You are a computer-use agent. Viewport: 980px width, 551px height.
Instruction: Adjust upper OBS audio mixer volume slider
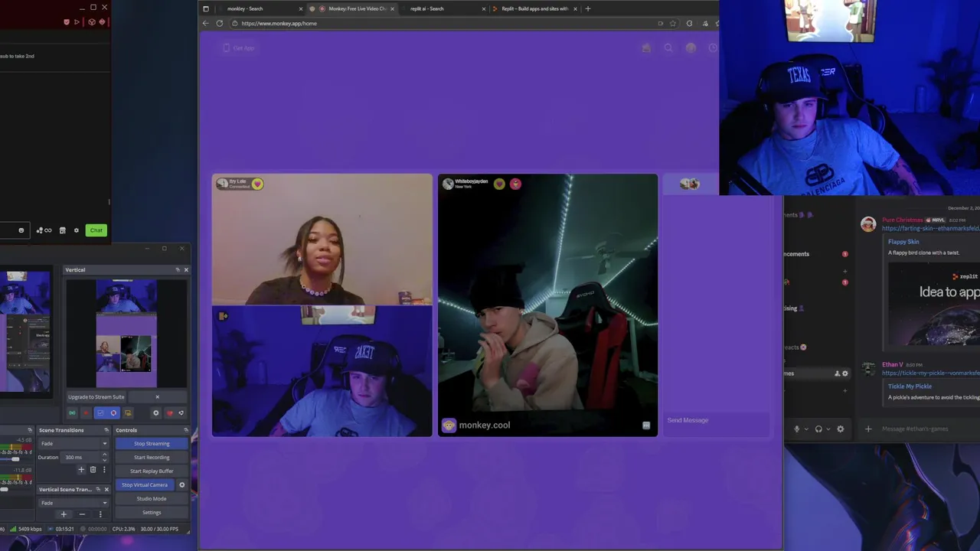[x=15, y=459]
